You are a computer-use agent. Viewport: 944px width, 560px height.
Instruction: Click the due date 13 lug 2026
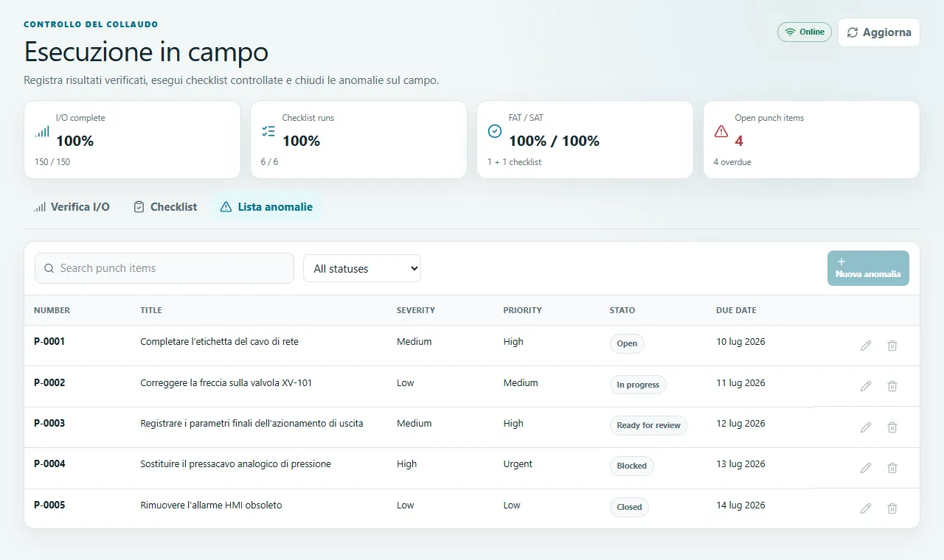click(740, 464)
